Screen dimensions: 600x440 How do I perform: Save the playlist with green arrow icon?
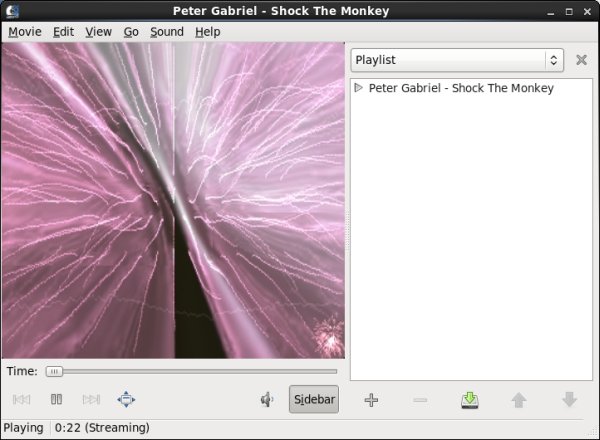pos(470,400)
